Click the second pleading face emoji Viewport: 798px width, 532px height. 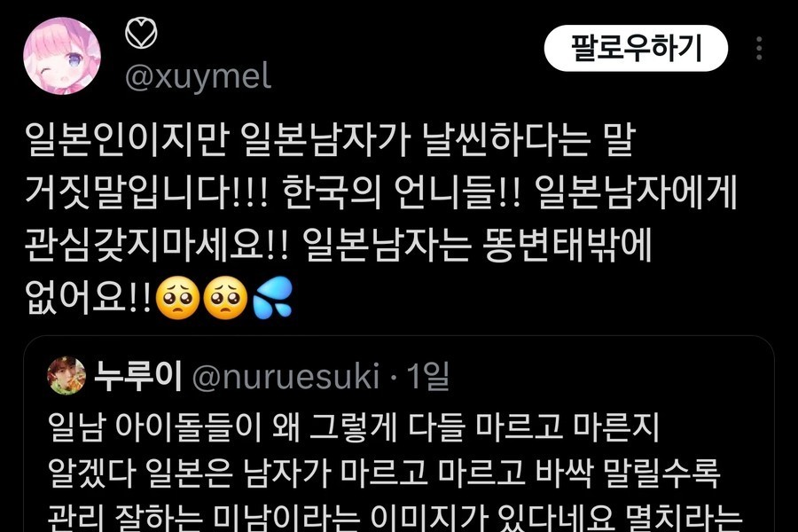225,298
